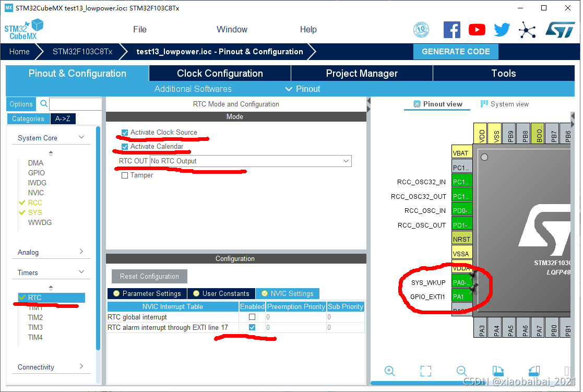
Task: Zoom in on the chip pinout
Action: coord(389,371)
